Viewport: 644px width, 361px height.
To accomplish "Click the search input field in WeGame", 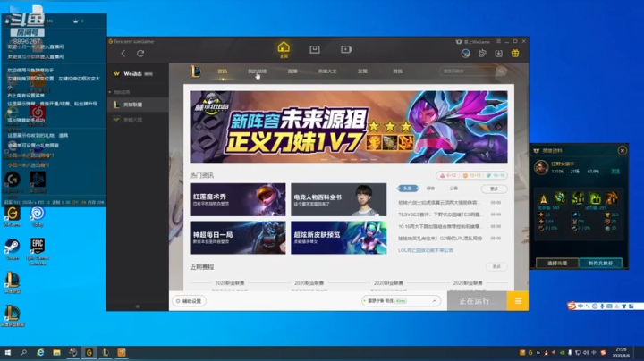I will pyautogui.click(x=468, y=71).
